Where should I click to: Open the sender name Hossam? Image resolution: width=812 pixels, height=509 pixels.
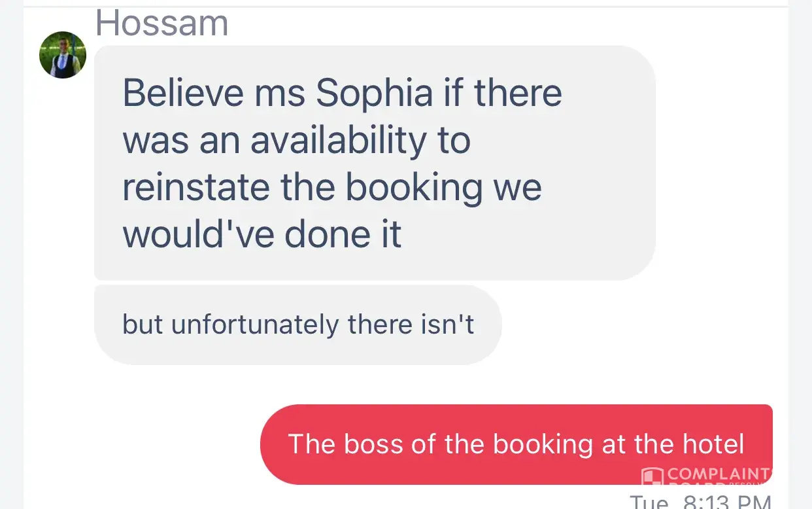pos(162,24)
